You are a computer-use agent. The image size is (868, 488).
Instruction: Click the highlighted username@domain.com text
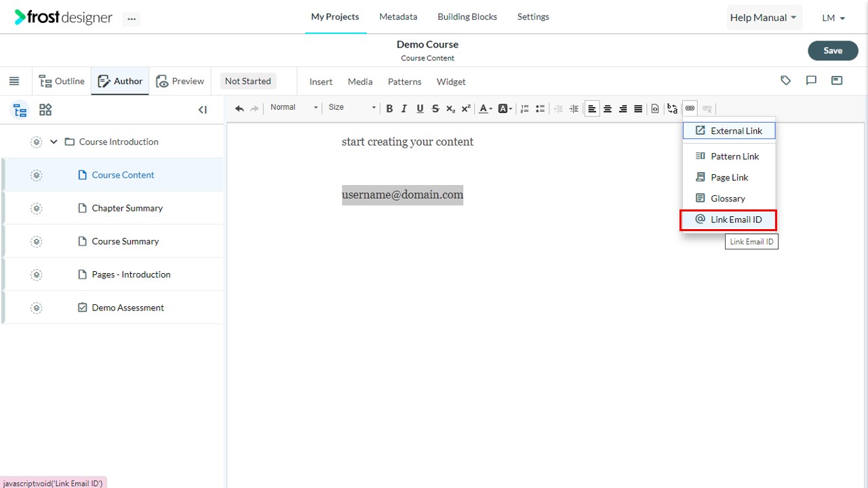(x=402, y=195)
